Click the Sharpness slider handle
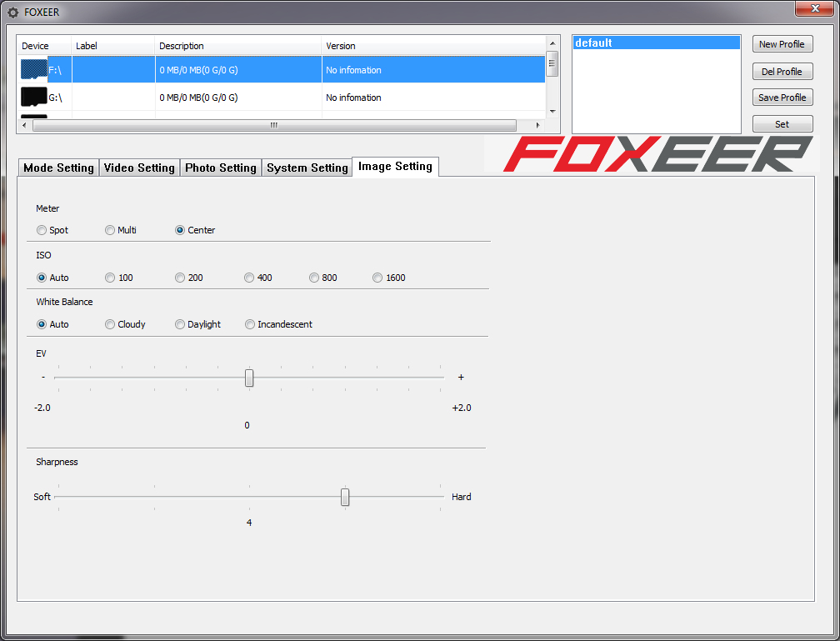Image resolution: width=840 pixels, height=641 pixels. pyautogui.click(x=345, y=497)
